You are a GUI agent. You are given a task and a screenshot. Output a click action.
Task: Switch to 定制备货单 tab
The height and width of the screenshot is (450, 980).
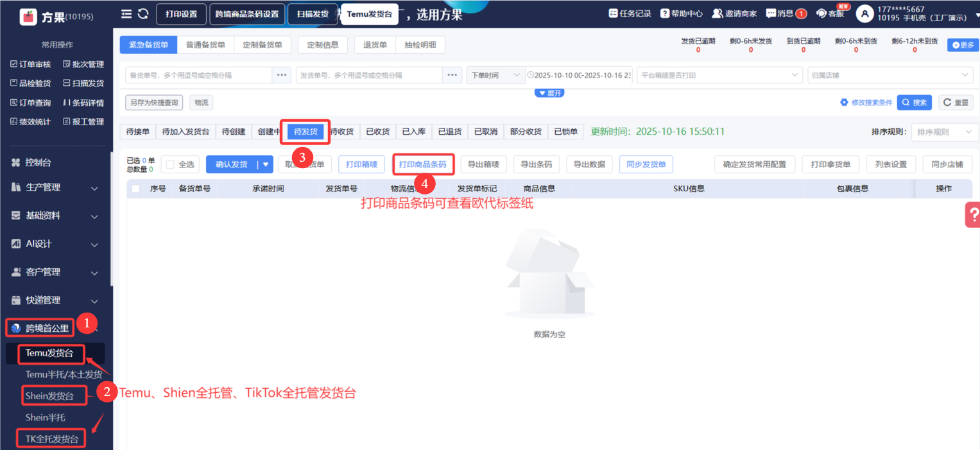click(262, 45)
